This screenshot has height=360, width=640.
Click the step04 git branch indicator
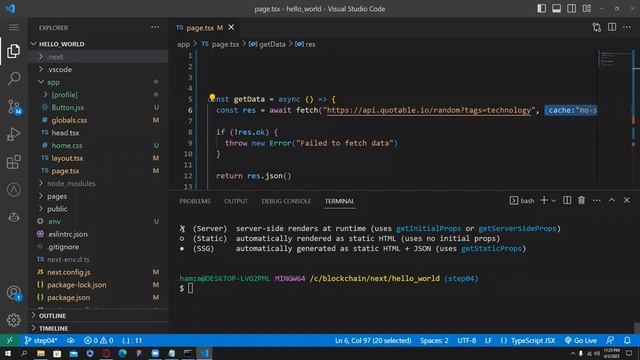pos(40,340)
